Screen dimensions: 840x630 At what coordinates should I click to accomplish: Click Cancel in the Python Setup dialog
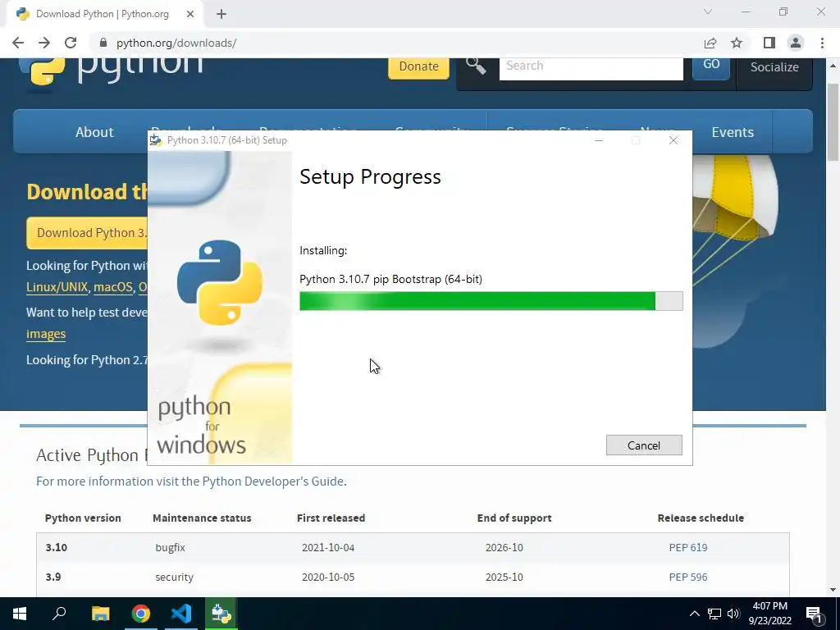(x=644, y=445)
